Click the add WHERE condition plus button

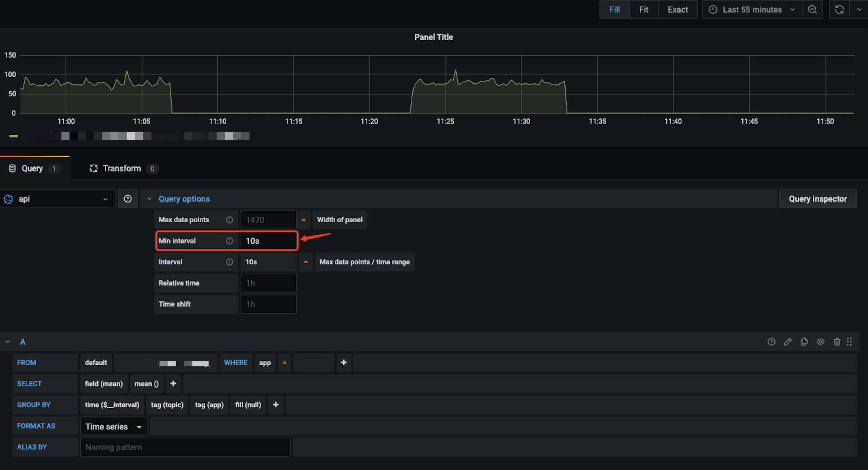coord(344,362)
